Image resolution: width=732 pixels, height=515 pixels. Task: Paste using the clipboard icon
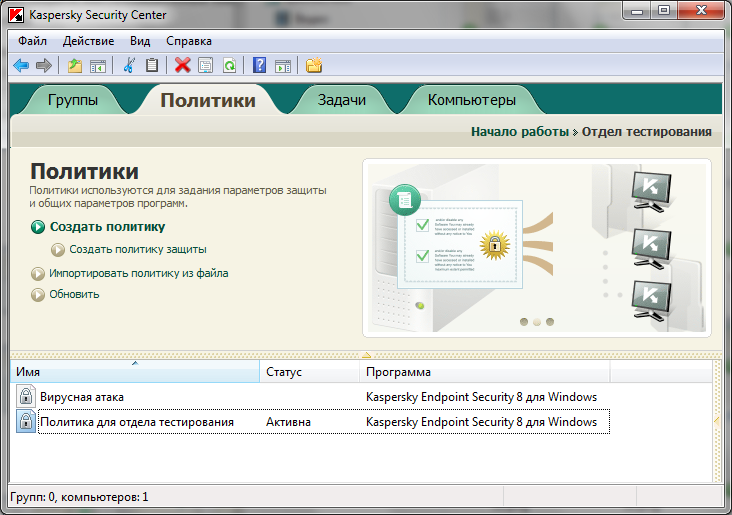coord(152,66)
